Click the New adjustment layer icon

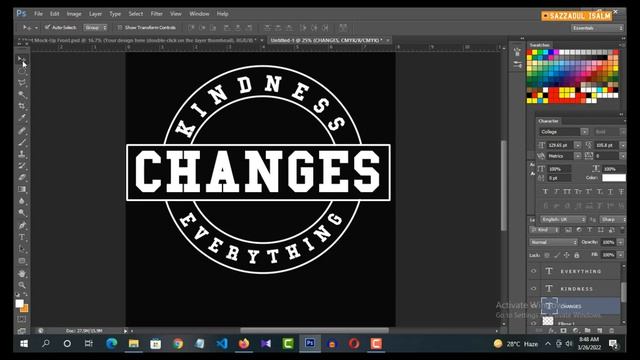pyautogui.click(x=576, y=331)
